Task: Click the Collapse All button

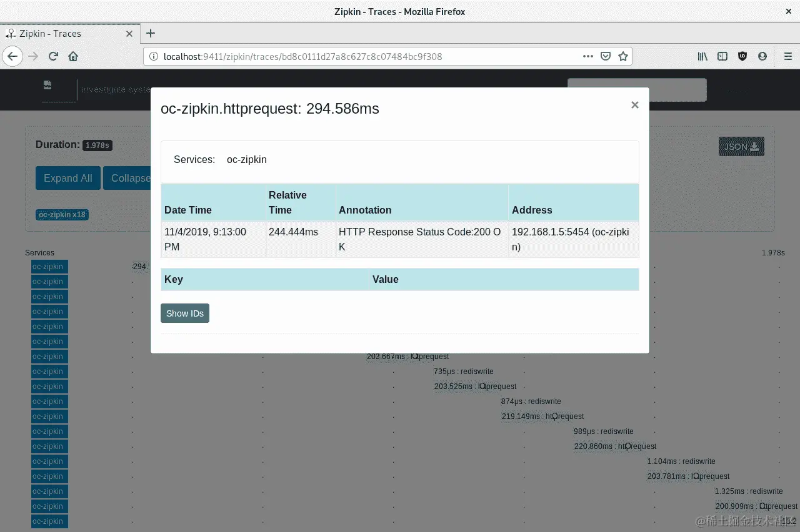Action: tap(127, 178)
